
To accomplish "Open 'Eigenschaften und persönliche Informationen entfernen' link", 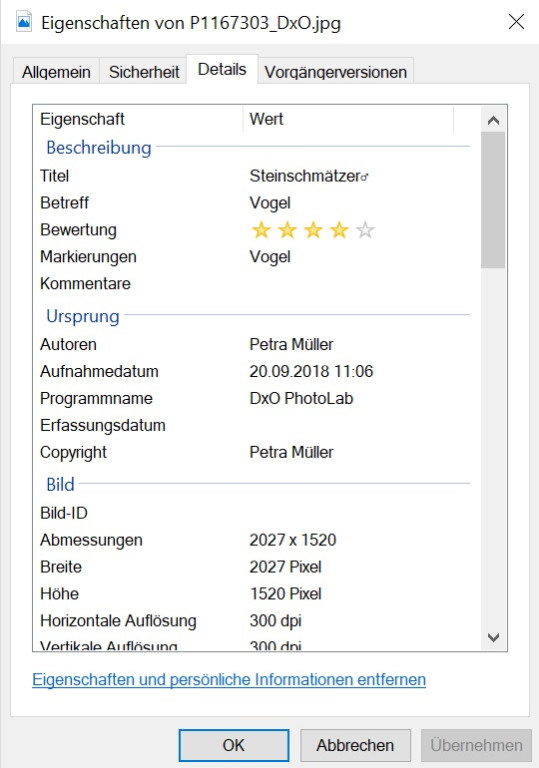I will [x=229, y=680].
